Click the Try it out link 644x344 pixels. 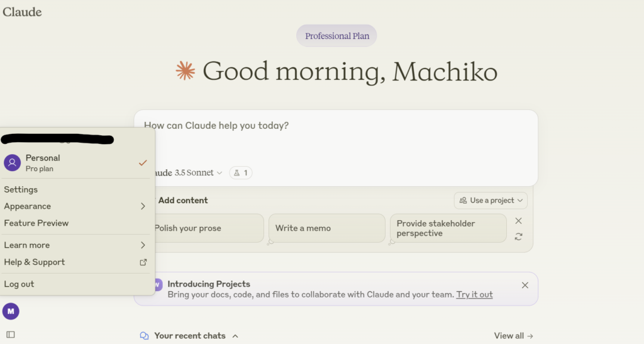(x=474, y=294)
